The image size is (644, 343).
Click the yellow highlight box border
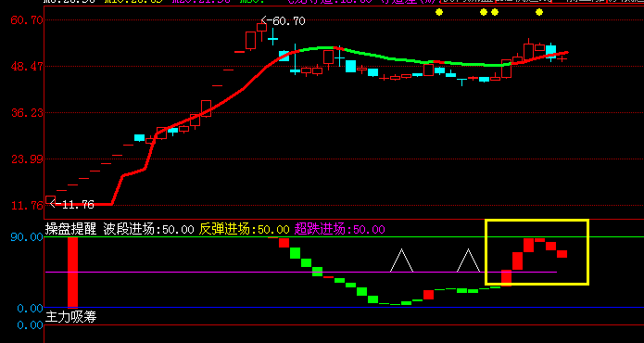[537, 221]
